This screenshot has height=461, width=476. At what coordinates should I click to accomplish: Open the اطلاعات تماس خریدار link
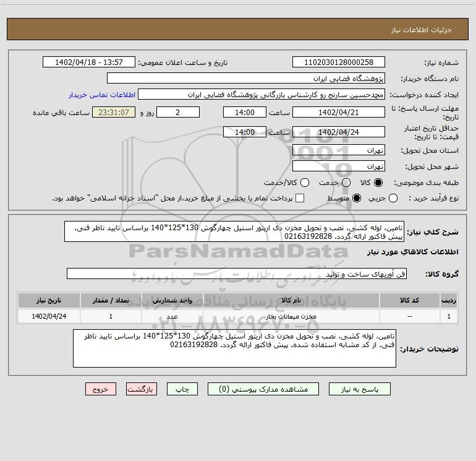pos(102,95)
